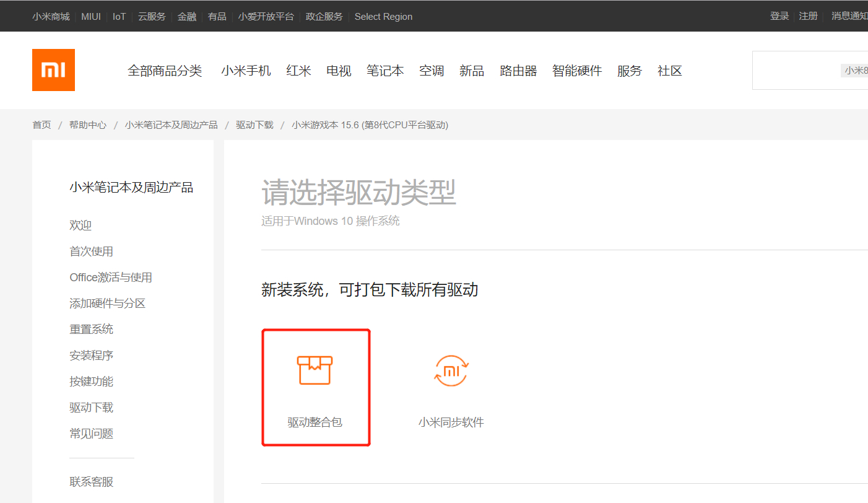The image size is (868, 503).
Task: Select 小米手机 in the main navigation
Action: [246, 71]
